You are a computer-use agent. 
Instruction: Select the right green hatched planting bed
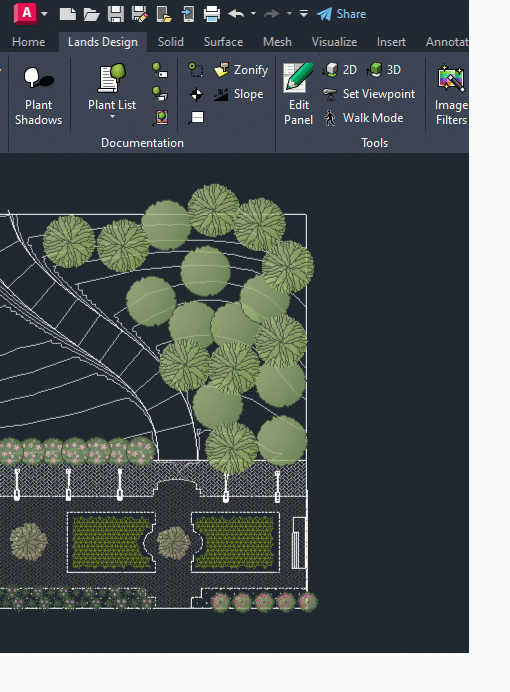point(235,542)
